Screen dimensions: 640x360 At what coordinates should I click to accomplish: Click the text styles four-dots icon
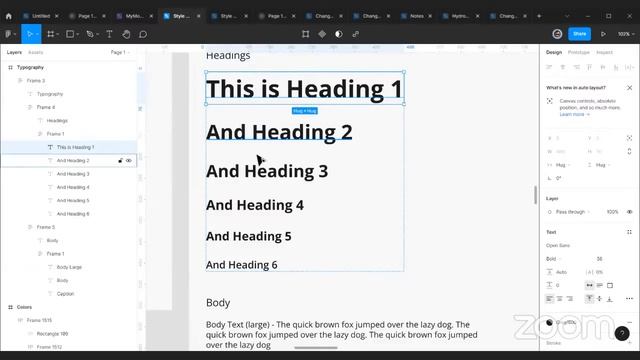pyautogui.click(x=629, y=232)
